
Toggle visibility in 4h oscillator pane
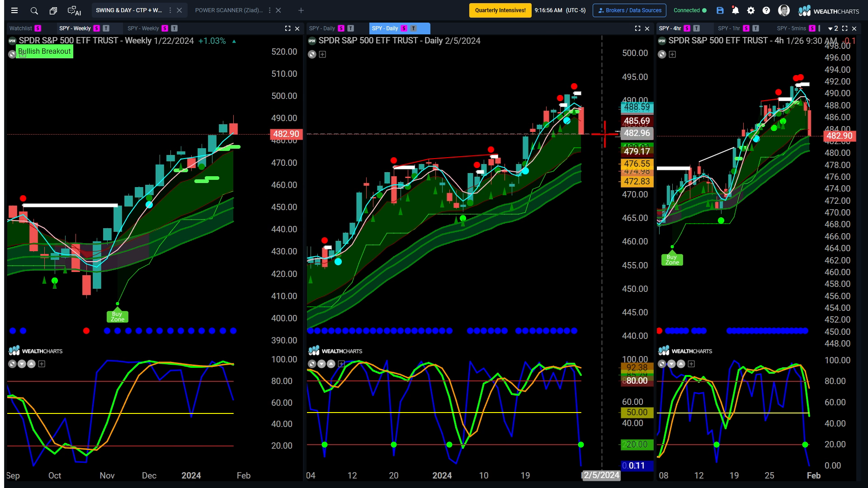coord(662,364)
